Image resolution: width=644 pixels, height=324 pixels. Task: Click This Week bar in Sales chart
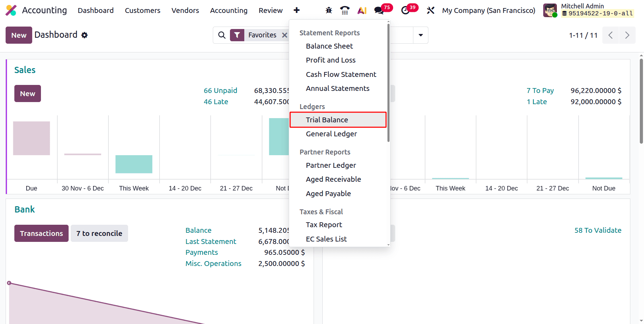coord(134,164)
